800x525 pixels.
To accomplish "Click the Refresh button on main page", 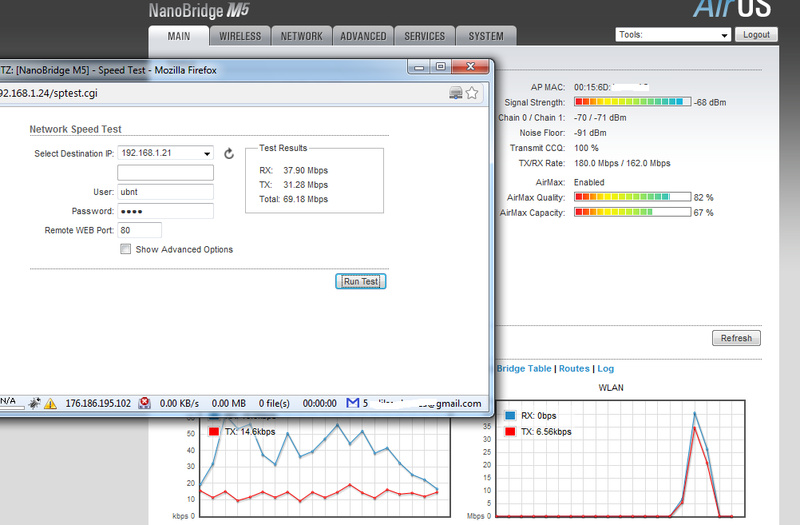I will pos(736,338).
